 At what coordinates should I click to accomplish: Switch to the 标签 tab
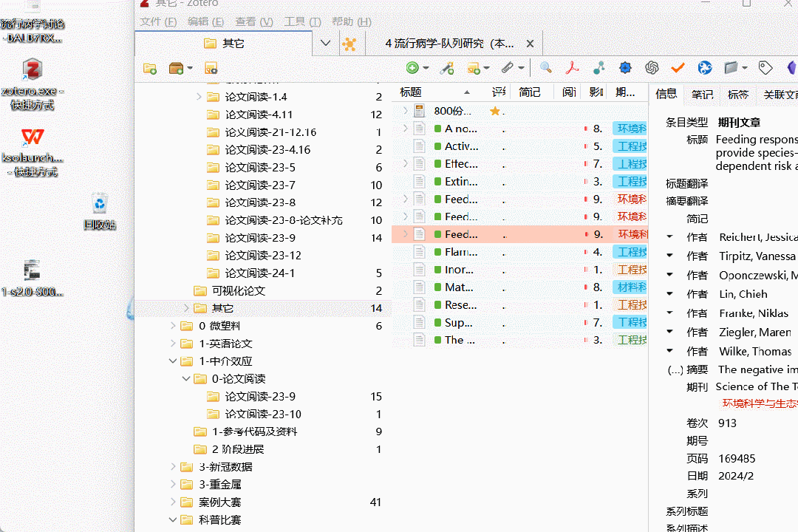click(738, 94)
